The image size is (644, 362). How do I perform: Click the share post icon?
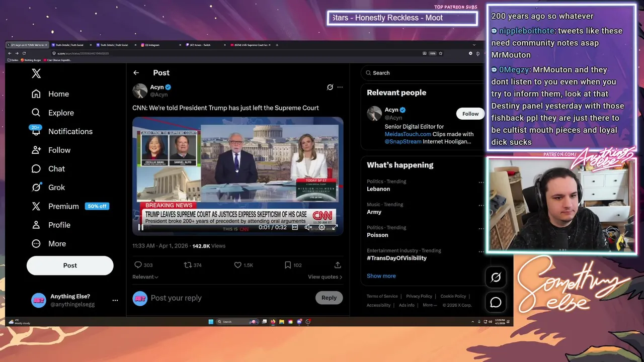338,265
